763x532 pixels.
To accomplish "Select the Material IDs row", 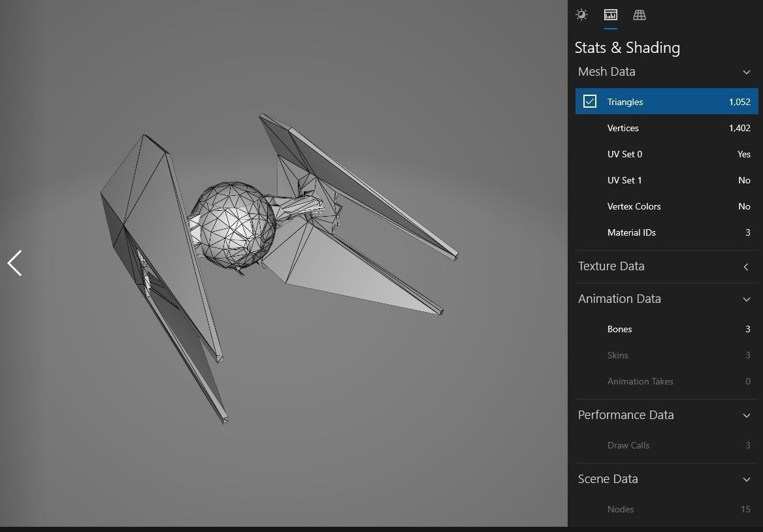I will [x=667, y=232].
